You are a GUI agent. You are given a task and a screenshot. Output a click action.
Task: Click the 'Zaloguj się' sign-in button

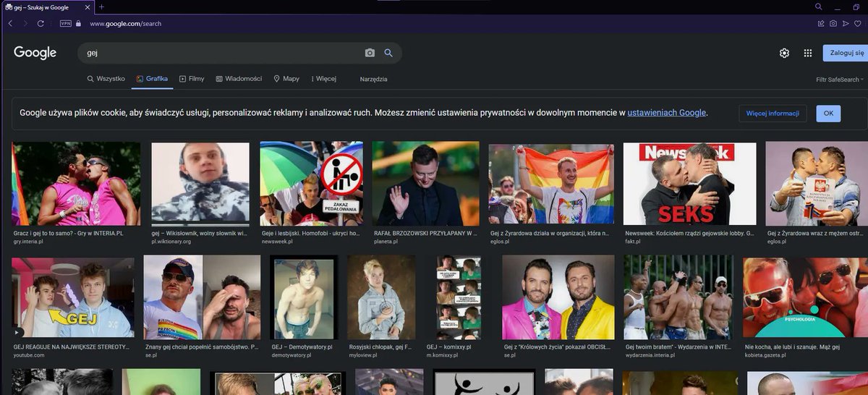tap(846, 53)
